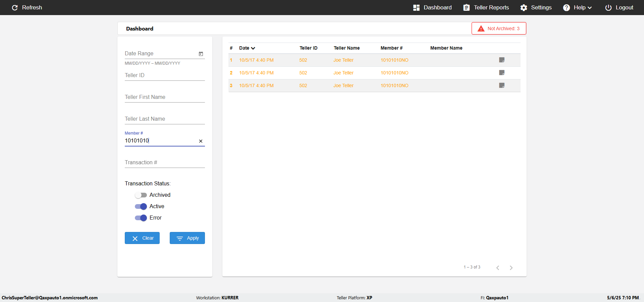Select row 1 date 10/5/17 4:40 PM

[x=256, y=60]
